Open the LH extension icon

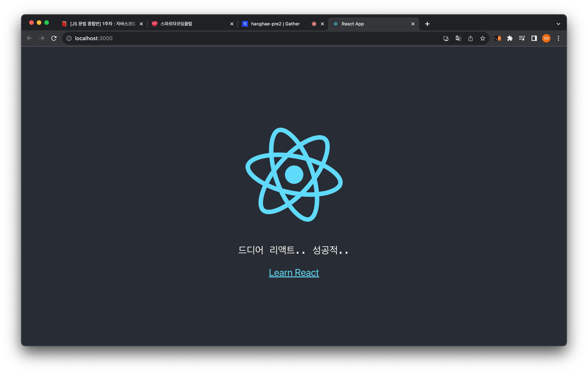tap(498, 38)
